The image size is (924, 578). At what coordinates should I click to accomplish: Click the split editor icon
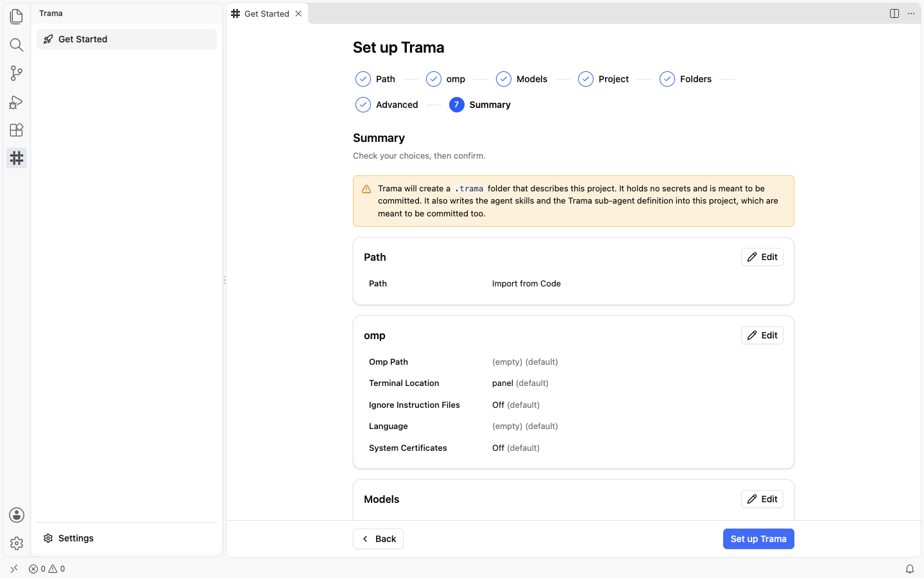click(x=894, y=13)
